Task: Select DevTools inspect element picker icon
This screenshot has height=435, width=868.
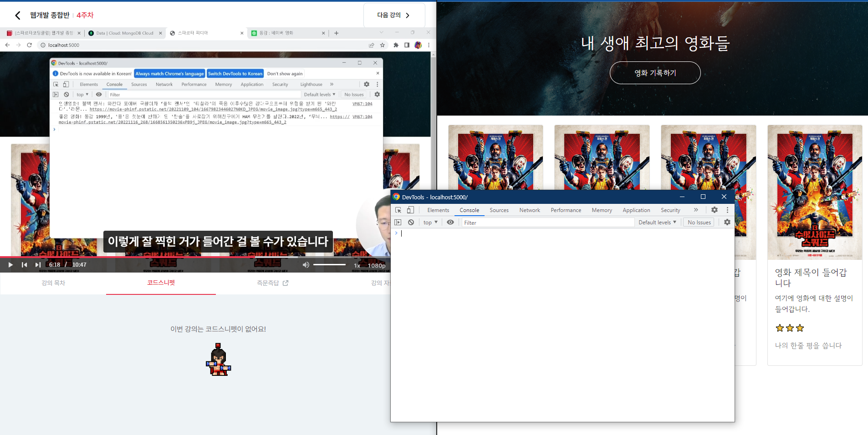Action: click(398, 210)
